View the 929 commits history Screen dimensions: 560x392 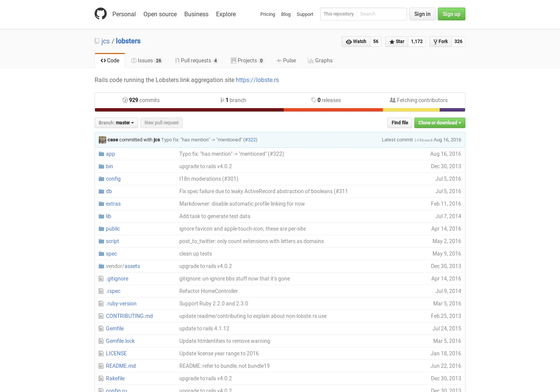[141, 100]
